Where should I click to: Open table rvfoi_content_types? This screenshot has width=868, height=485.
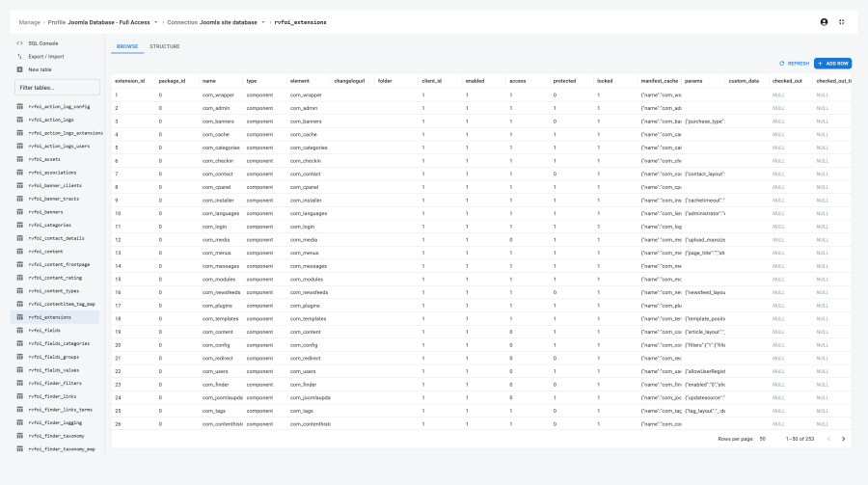tap(55, 290)
